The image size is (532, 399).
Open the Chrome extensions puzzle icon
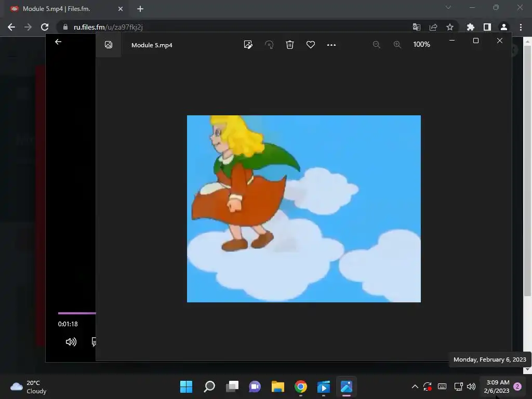click(470, 27)
